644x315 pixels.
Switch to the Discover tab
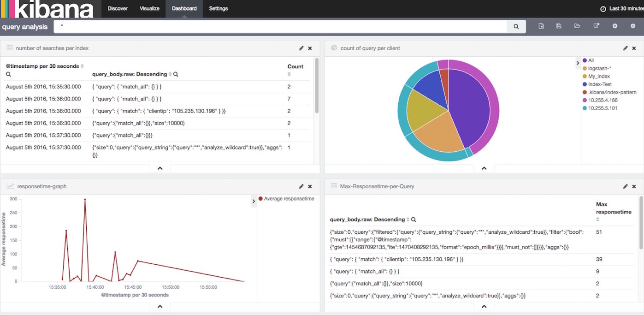[117, 8]
